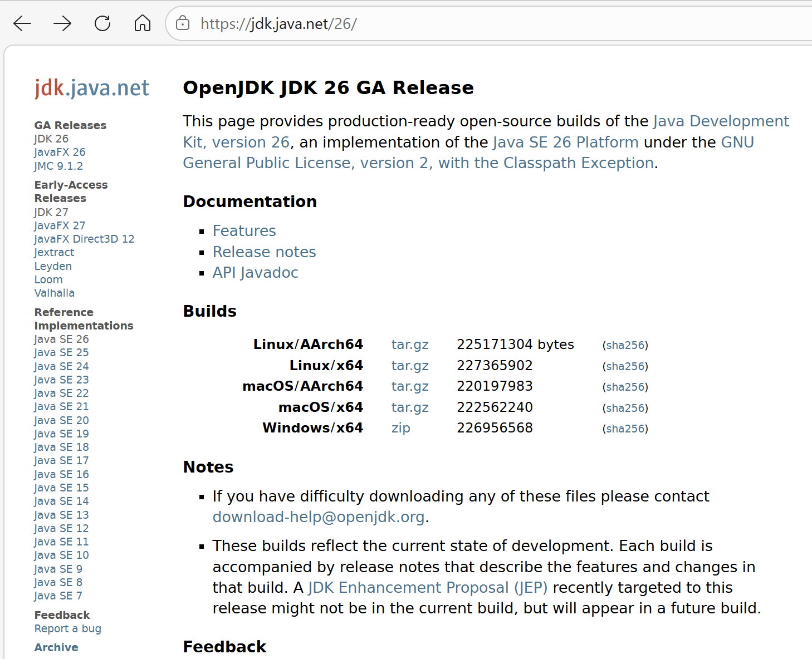The image size is (812, 659).
Task: Open the Java SE 14 reference implementation
Action: [61, 501]
